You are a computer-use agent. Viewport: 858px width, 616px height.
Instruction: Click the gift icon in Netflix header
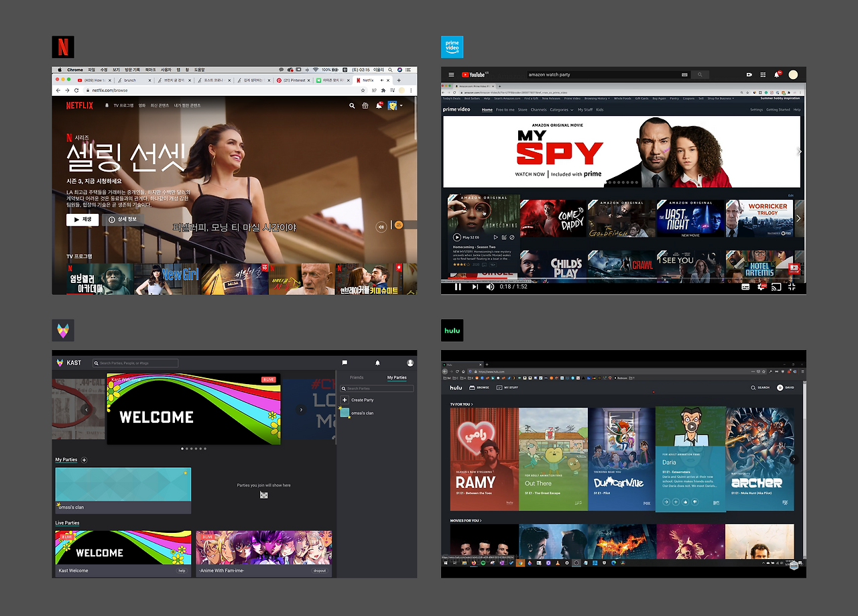click(365, 105)
